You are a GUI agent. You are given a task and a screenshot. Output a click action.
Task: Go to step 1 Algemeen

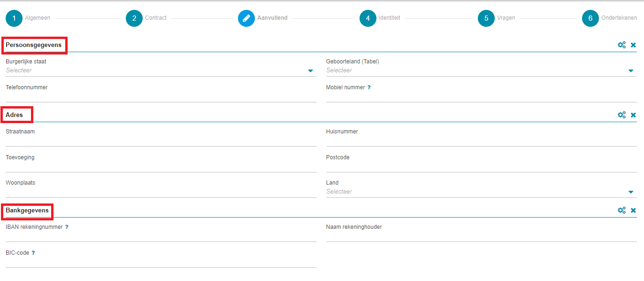click(14, 18)
